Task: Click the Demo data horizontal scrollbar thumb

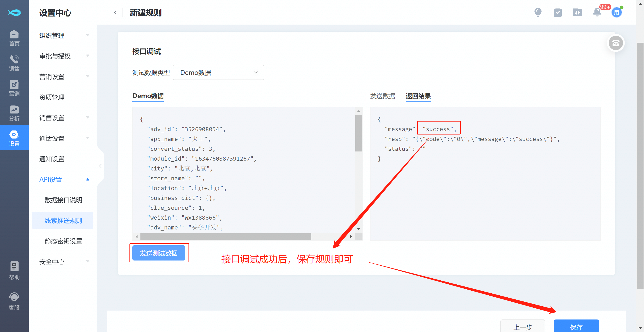Action: [x=225, y=236]
